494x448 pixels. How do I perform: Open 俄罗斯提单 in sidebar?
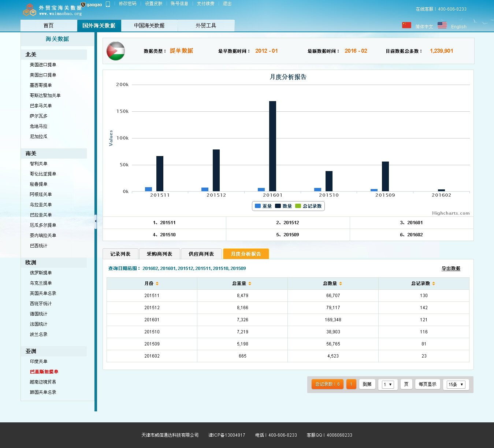41,273
